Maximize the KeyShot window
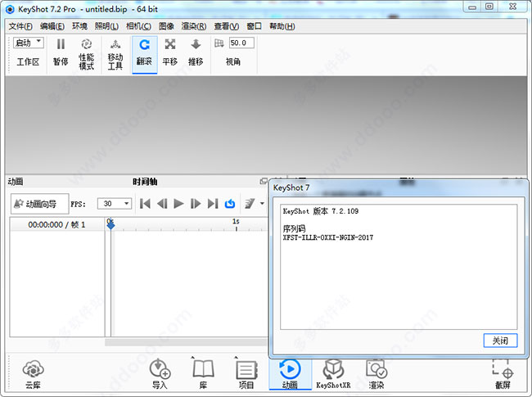 click(489, 7)
